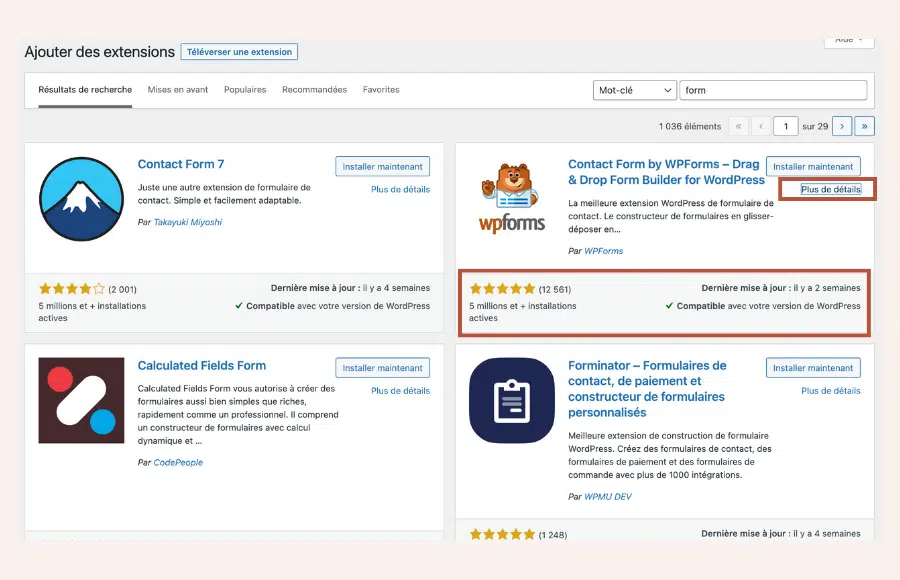900x580 pixels.
Task: Click the Calculated Fields Form plugin icon
Action: (x=82, y=400)
